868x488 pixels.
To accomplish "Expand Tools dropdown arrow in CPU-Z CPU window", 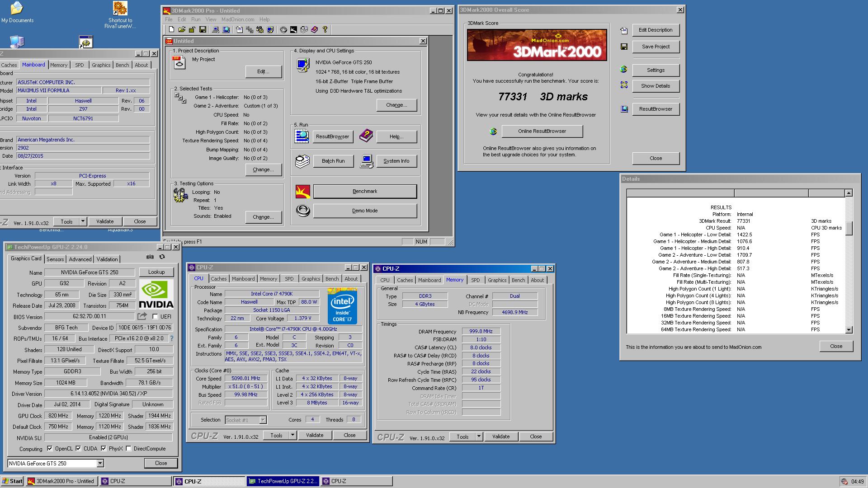I will pyautogui.click(x=292, y=435).
